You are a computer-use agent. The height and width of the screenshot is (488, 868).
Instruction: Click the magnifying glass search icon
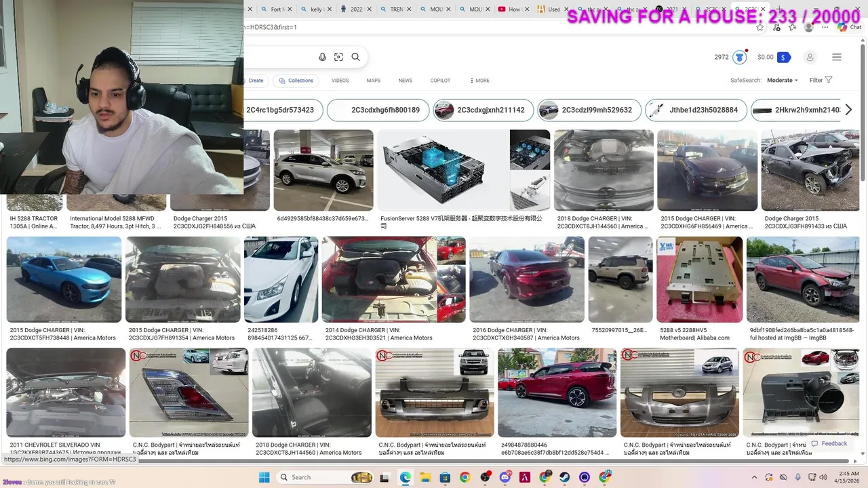click(x=355, y=57)
